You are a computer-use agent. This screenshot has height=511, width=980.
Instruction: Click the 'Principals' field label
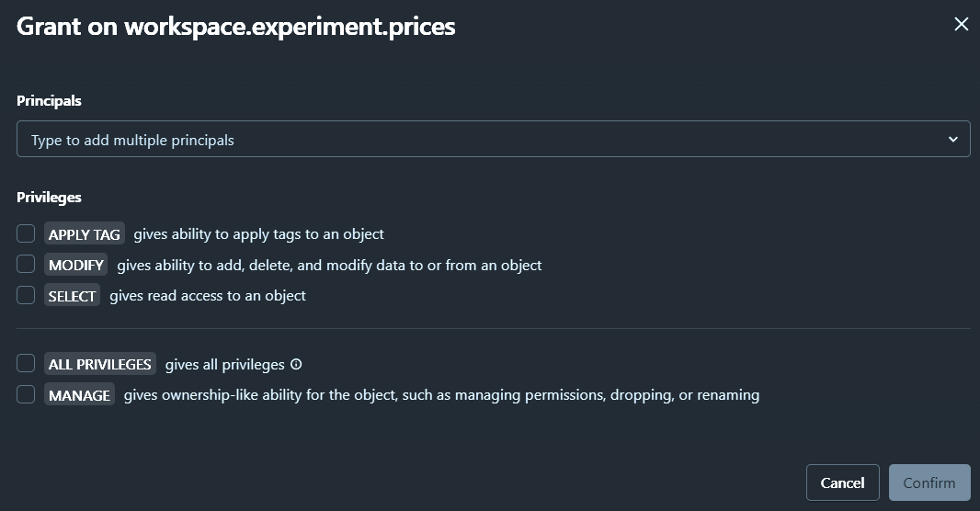point(49,101)
